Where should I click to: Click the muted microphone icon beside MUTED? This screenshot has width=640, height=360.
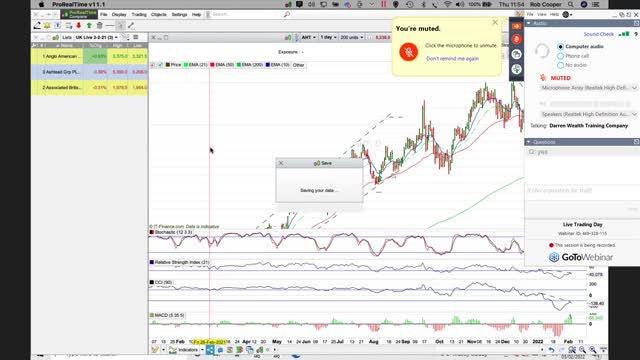(543, 78)
